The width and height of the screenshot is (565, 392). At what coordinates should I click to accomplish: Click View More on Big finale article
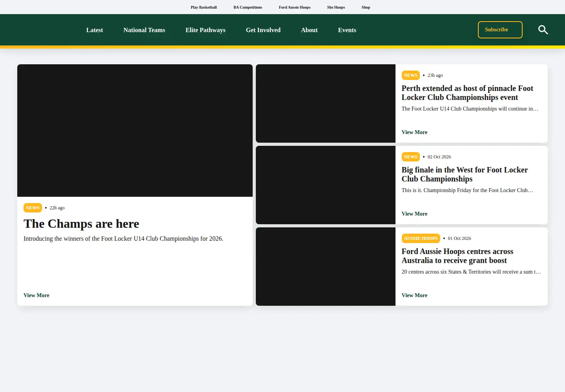(414, 214)
